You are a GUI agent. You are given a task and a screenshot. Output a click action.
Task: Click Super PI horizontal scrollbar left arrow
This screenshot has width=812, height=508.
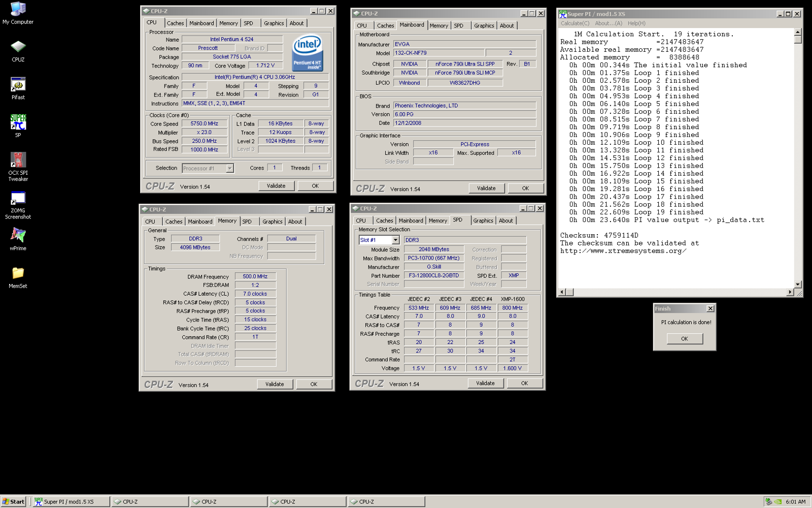[562, 292]
